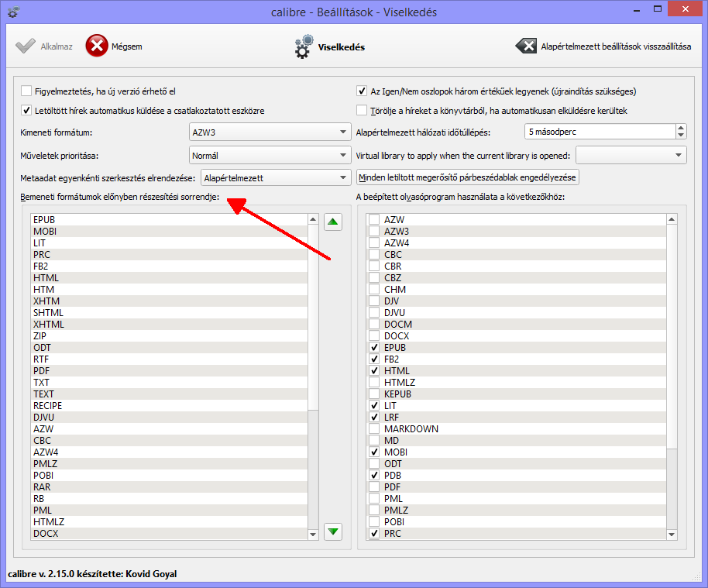Select LIT in input format order list
Viewport: 708px width, 588px height.
click(x=170, y=243)
